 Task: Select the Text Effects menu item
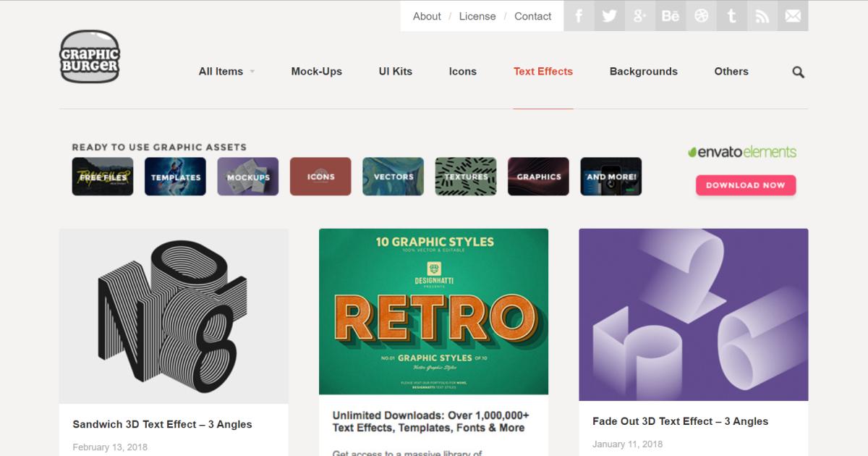pos(543,71)
